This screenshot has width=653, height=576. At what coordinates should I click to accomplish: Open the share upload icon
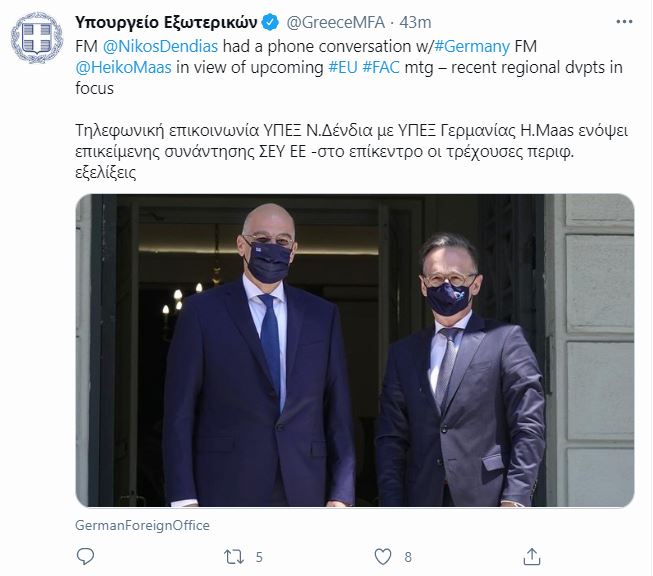[x=532, y=557]
